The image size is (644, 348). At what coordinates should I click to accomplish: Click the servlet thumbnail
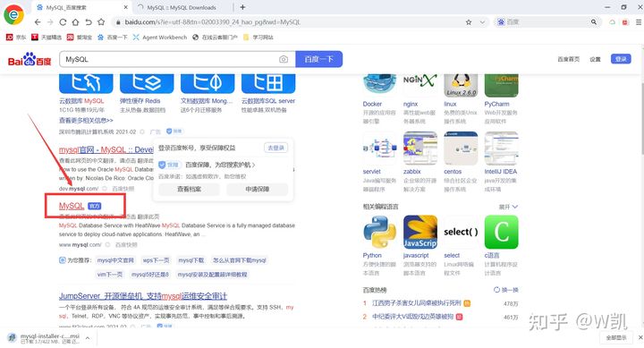tap(379, 149)
